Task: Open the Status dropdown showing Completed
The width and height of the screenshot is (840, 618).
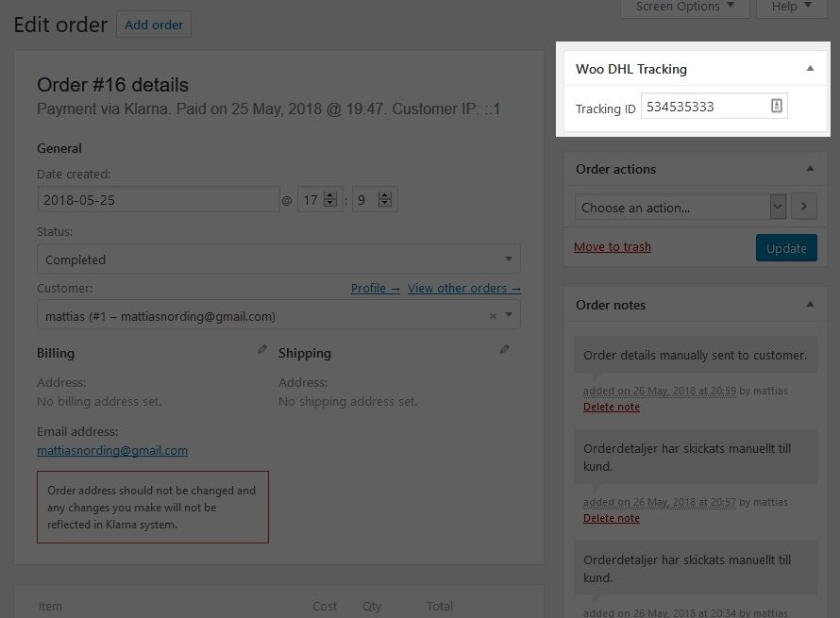Action: pos(278,259)
